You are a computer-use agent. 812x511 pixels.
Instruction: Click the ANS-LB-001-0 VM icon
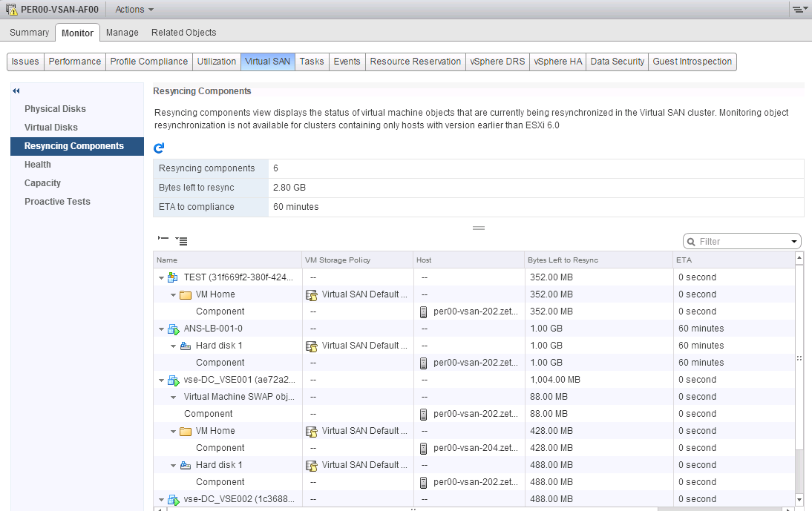[x=173, y=329]
